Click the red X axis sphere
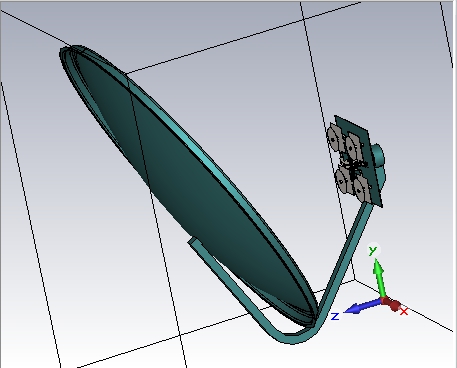 [x=395, y=305]
